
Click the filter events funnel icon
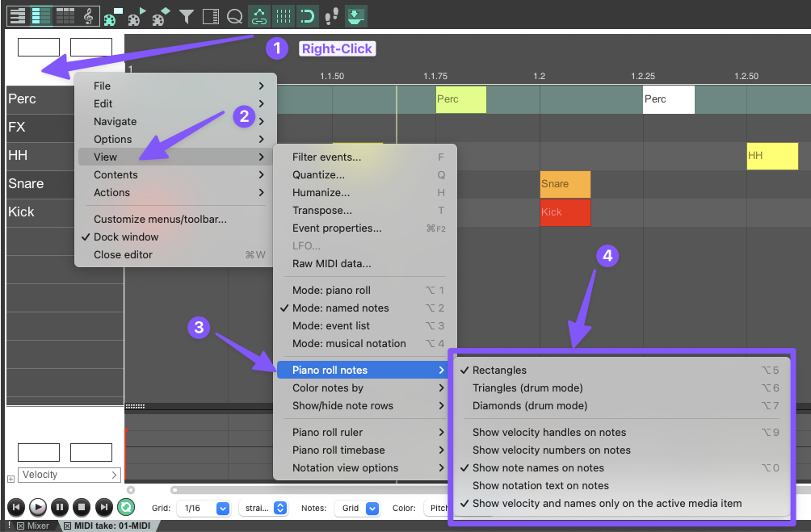pos(187,15)
